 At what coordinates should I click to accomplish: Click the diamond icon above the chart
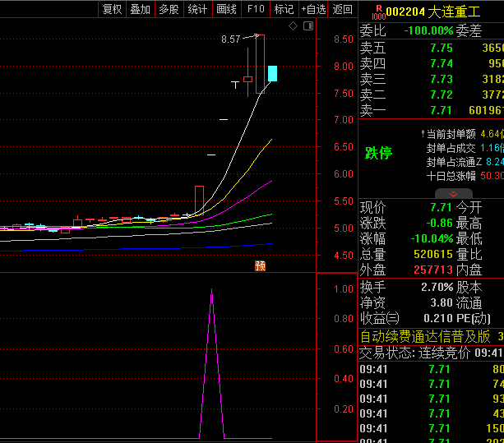click(x=294, y=26)
